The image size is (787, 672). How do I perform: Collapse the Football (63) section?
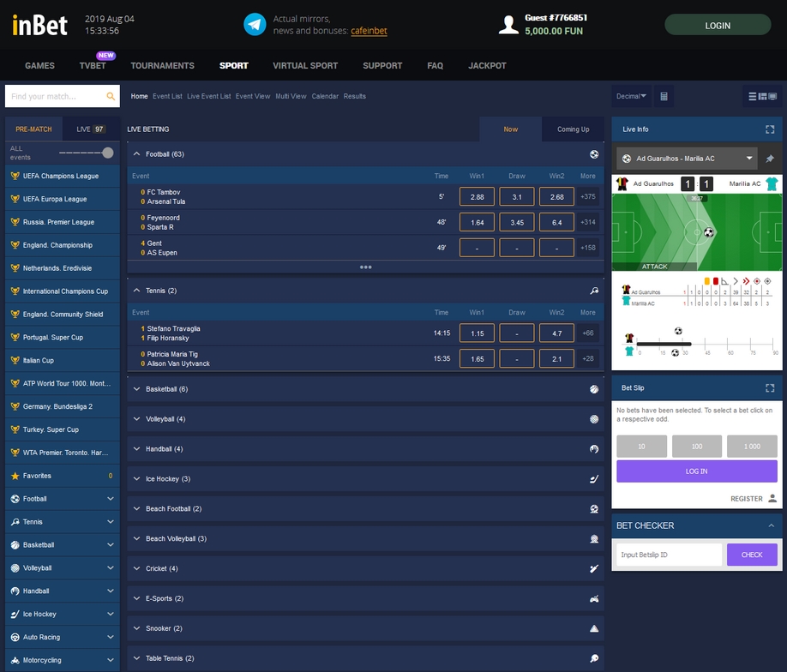(x=136, y=154)
